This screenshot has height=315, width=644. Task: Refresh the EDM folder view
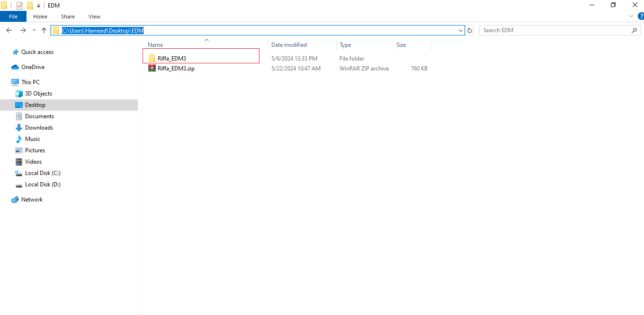(x=470, y=30)
